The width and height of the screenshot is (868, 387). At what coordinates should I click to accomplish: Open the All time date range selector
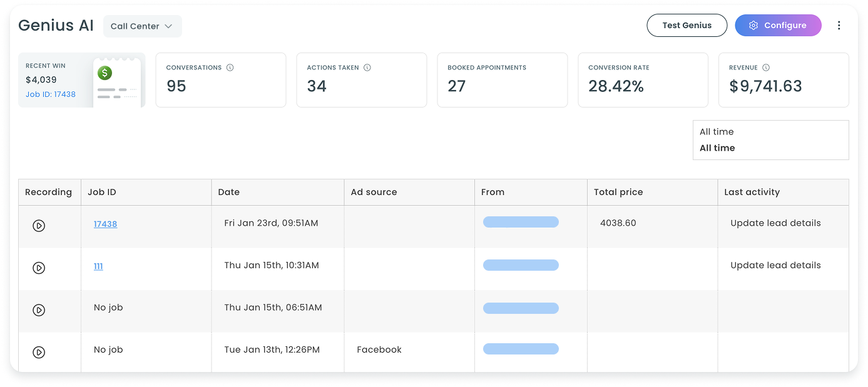coord(770,140)
